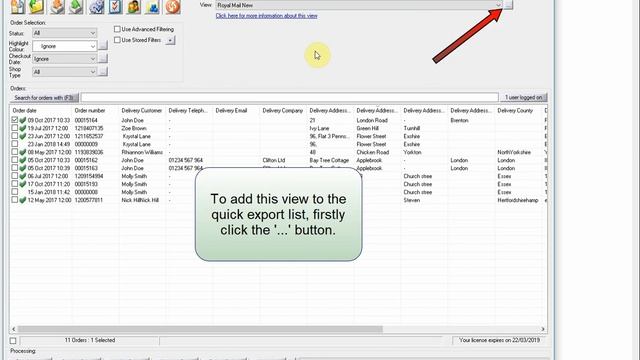Click the '...' button next to the View dropdown

coord(508,4)
